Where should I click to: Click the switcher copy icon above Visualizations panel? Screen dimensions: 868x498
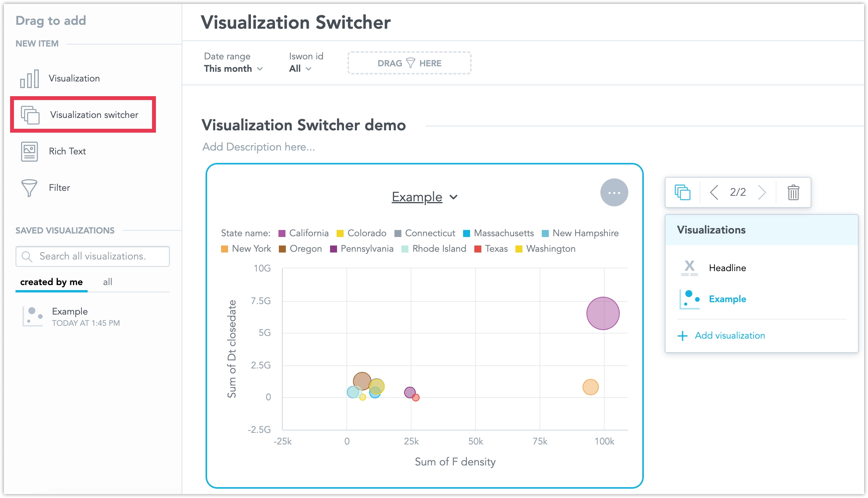[x=682, y=192]
